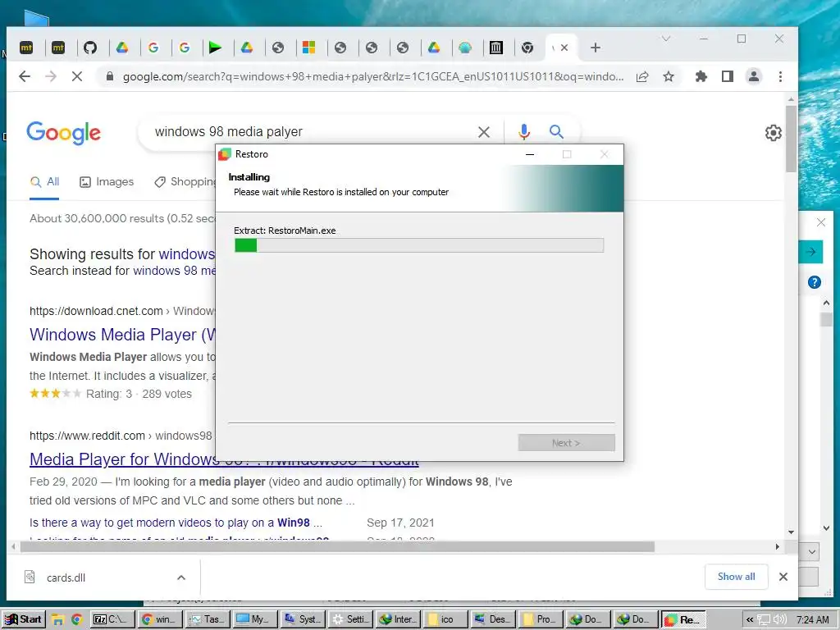Close the active Chrome tab

(564, 48)
